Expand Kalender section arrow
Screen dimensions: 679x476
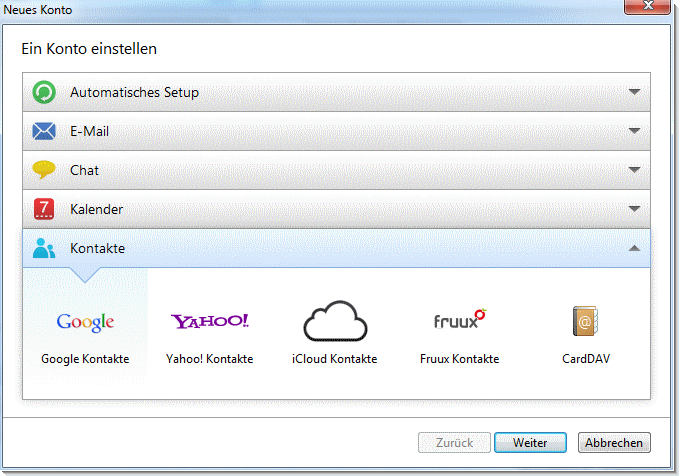(634, 209)
